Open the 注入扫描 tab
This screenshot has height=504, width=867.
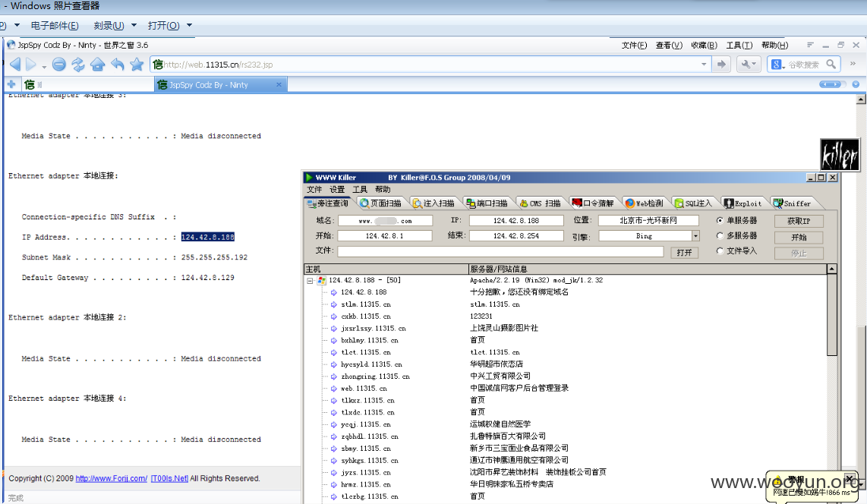click(433, 203)
